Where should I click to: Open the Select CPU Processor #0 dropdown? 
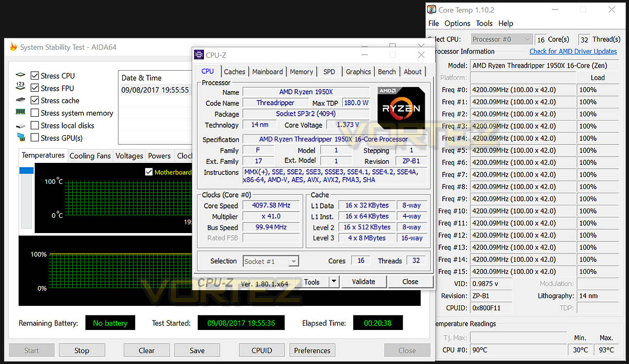(502, 39)
